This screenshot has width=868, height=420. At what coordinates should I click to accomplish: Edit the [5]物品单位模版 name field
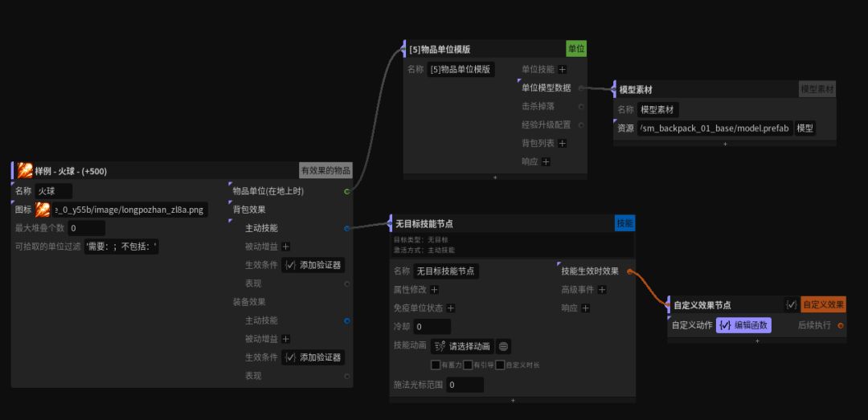tap(461, 69)
